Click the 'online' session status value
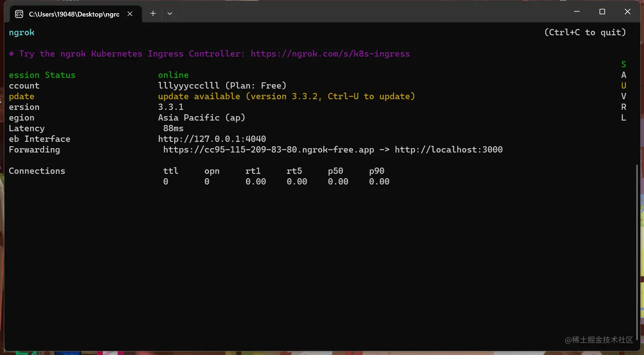Screen dimensions: 644x355 (173, 75)
